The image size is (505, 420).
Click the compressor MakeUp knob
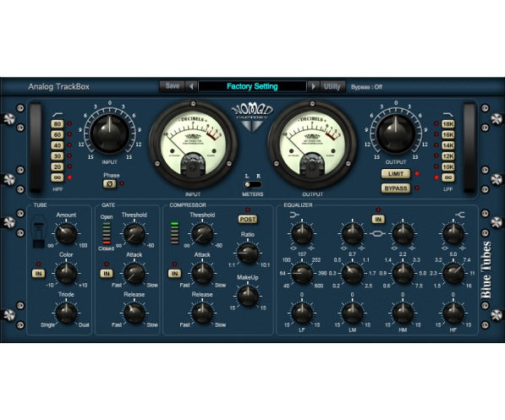[x=248, y=296]
